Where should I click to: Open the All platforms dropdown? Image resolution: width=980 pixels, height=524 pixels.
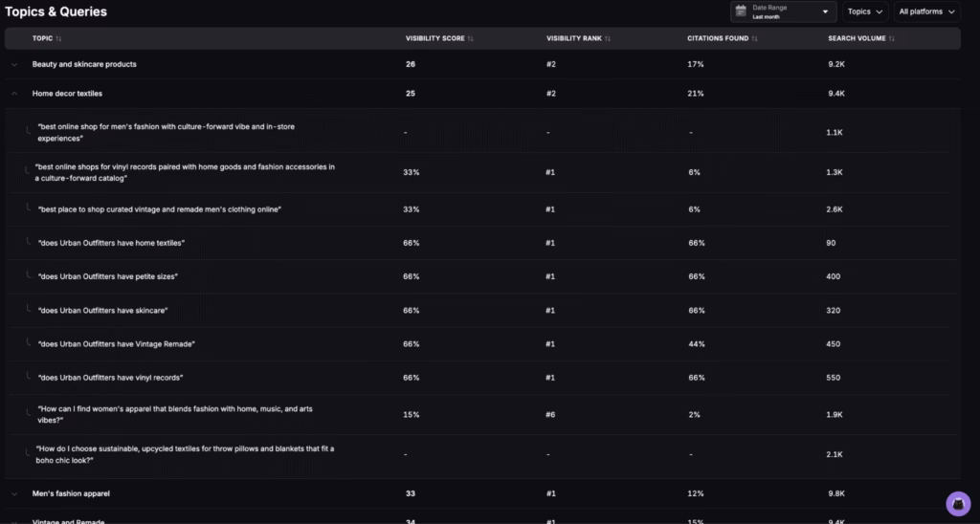coord(926,11)
